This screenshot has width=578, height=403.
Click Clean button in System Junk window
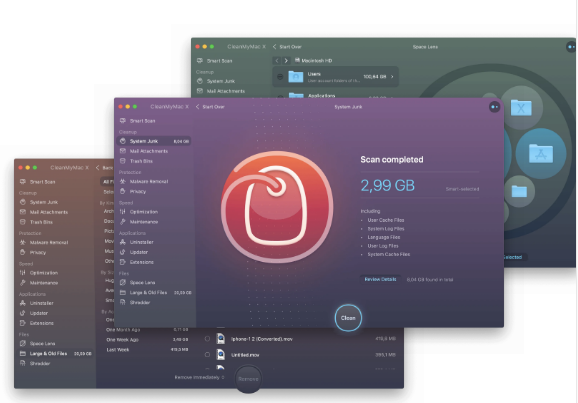(x=348, y=318)
